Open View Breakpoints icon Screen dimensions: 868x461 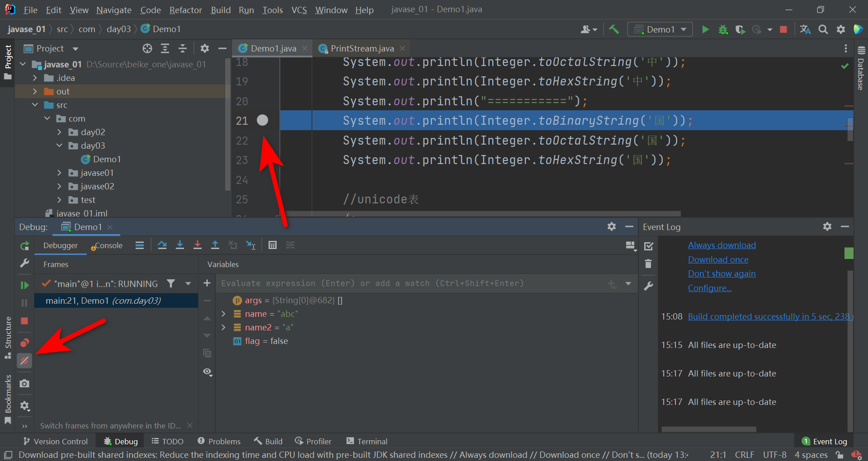point(24,343)
